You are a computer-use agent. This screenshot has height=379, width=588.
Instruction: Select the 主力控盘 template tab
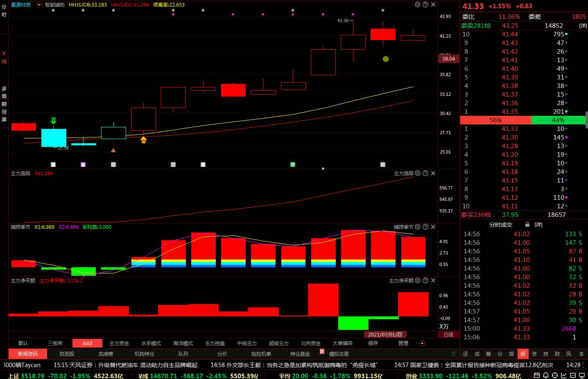point(215,343)
